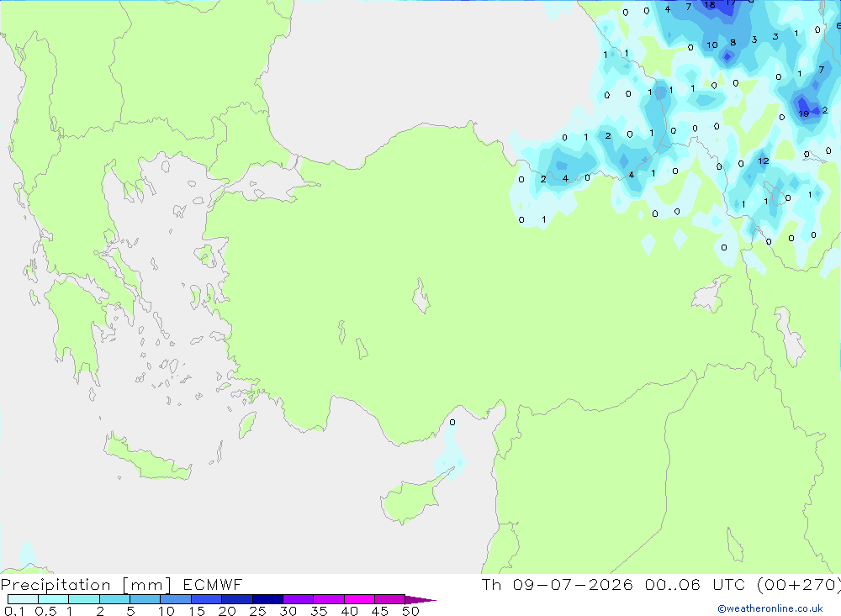Click the '35' legend scale label

click(319, 611)
